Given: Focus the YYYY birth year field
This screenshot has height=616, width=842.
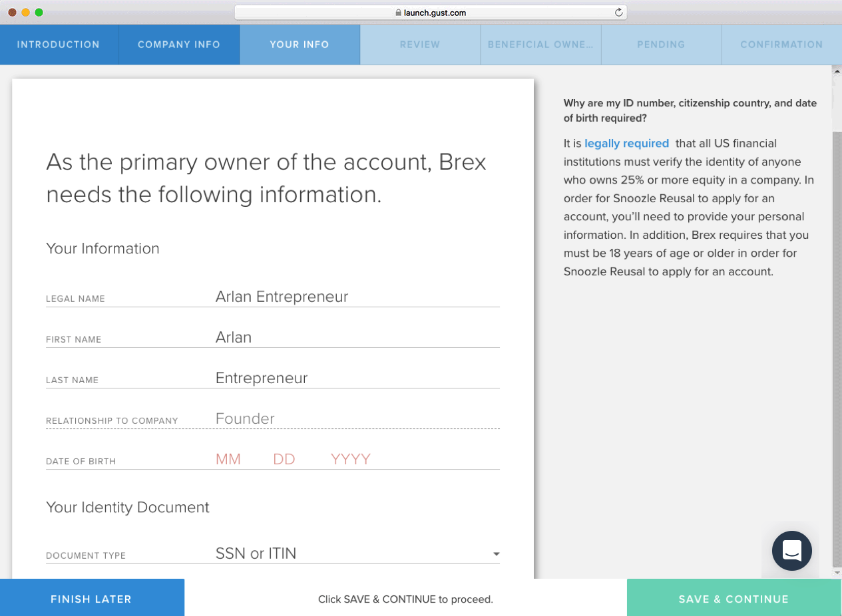Looking at the screenshot, I should (350, 459).
